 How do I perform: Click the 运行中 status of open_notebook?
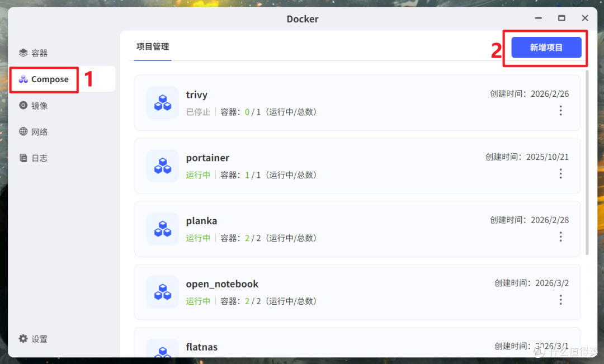198,301
